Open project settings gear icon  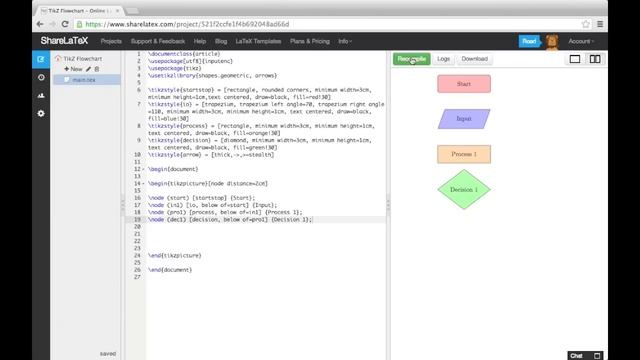(x=41, y=113)
